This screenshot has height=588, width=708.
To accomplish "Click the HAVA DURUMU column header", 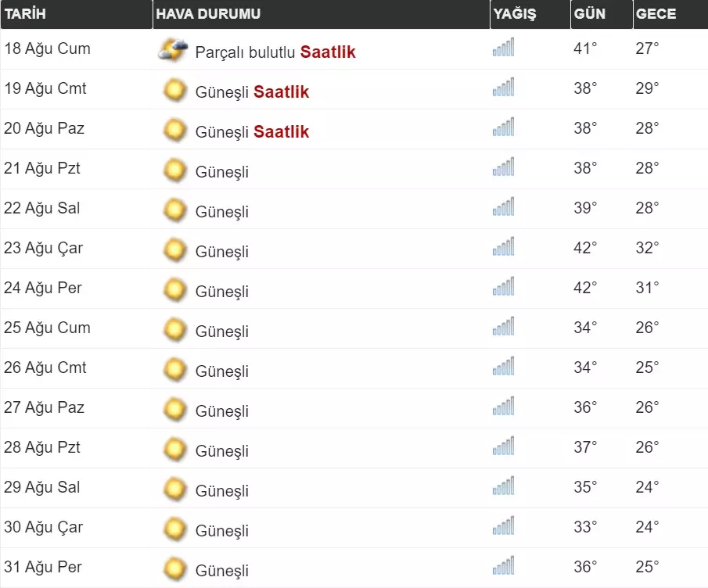I will click(208, 14).
